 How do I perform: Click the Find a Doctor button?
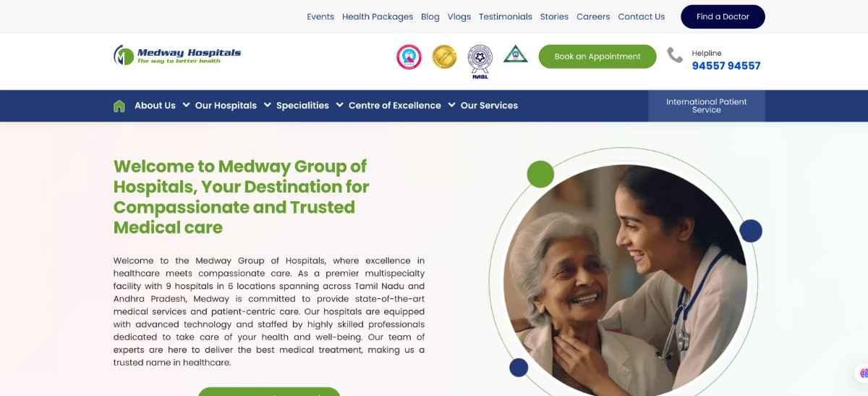[x=723, y=17]
